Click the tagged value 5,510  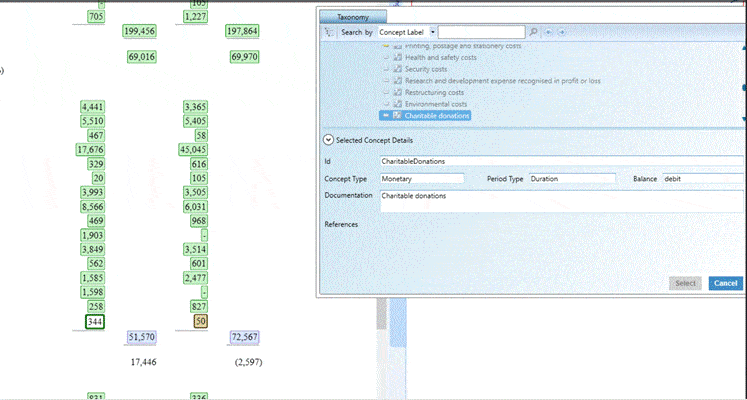pyautogui.click(x=92, y=121)
